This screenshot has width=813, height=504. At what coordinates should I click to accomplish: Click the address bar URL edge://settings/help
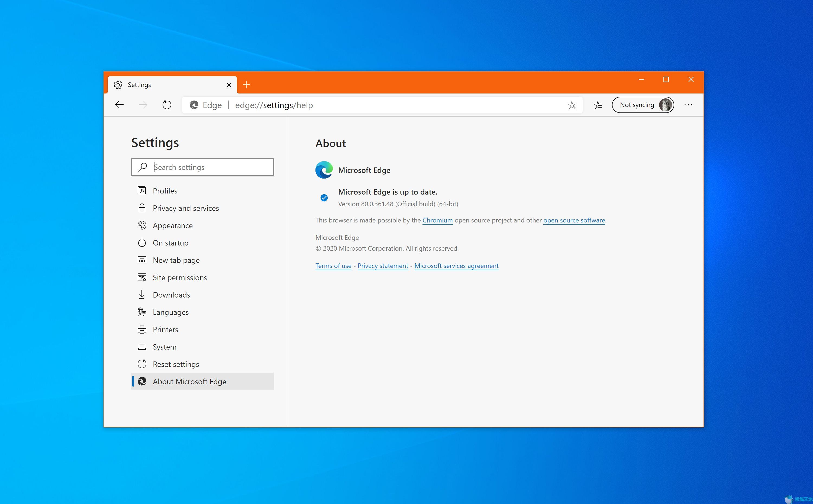(274, 105)
